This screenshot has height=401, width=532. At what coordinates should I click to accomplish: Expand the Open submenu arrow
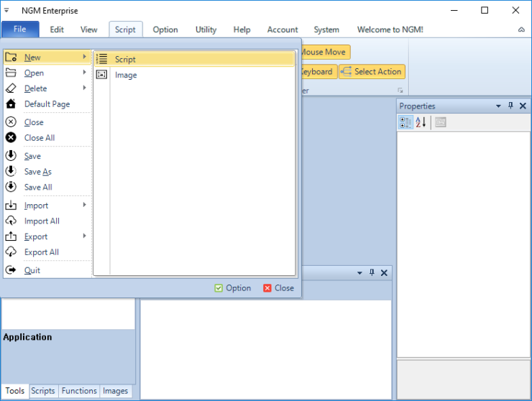[85, 73]
